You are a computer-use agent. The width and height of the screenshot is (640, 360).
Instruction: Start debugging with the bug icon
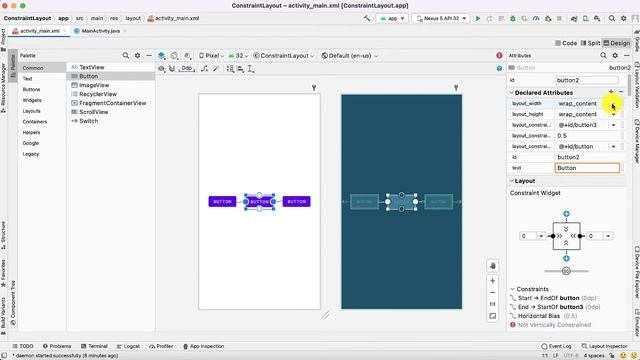pos(513,18)
